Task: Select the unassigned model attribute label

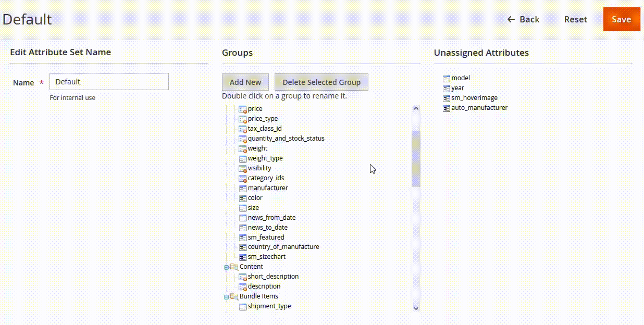Action: [461, 78]
